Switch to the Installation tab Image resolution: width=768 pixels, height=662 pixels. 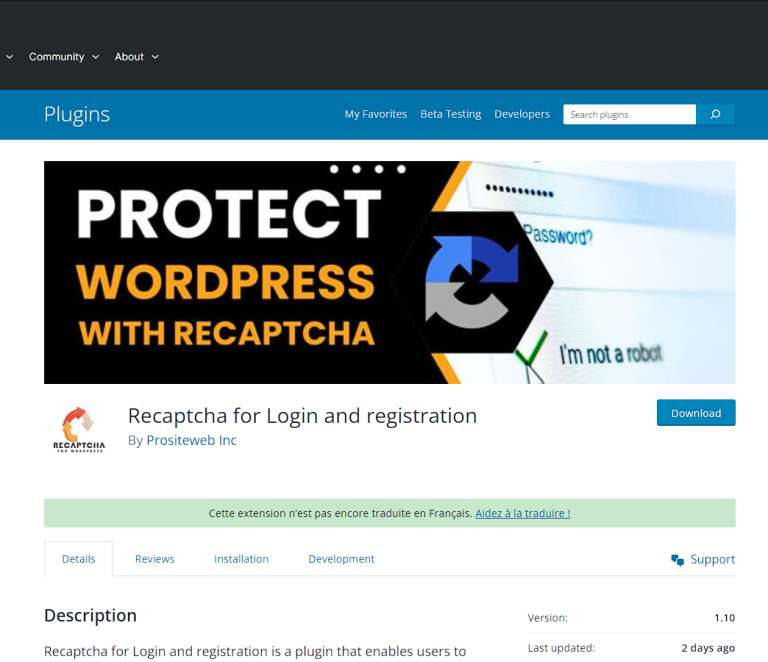(241, 559)
